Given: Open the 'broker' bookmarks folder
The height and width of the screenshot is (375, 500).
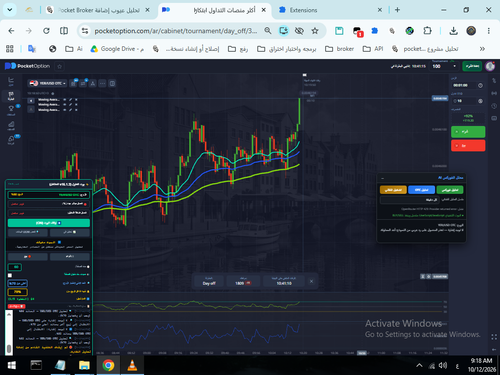Looking at the screenshot, I should [x=339, y=49].
